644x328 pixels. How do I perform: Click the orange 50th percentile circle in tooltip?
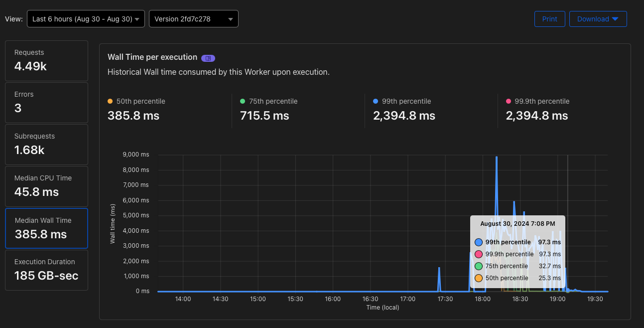pyautogui.click(x=479, y=278)
